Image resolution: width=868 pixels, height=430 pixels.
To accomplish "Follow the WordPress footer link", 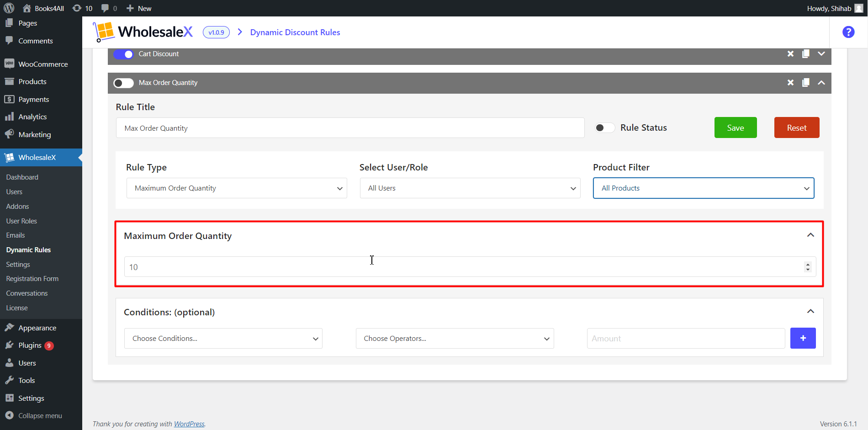I will tap(189, 424).
